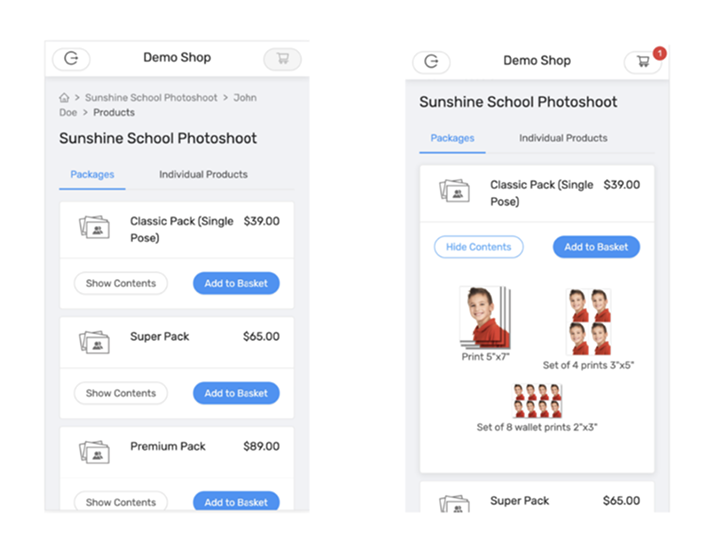Show Contents of the Premium Pack
This screenshot has height=559, width=717.
121,502
